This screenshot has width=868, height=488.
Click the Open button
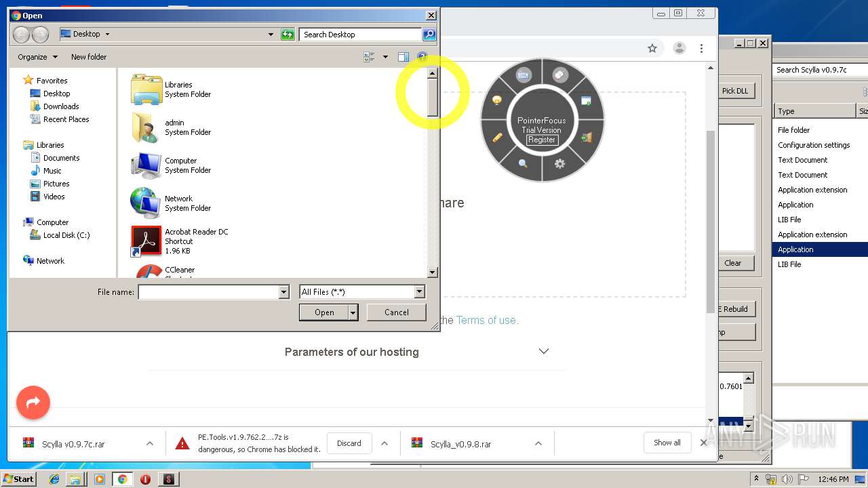click(x=324, y=312)
